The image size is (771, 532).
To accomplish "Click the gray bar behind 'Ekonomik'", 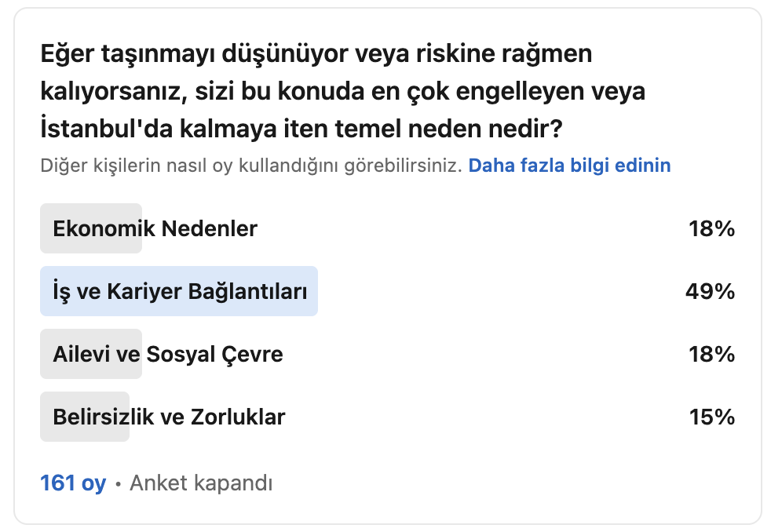I will point(91,228).
